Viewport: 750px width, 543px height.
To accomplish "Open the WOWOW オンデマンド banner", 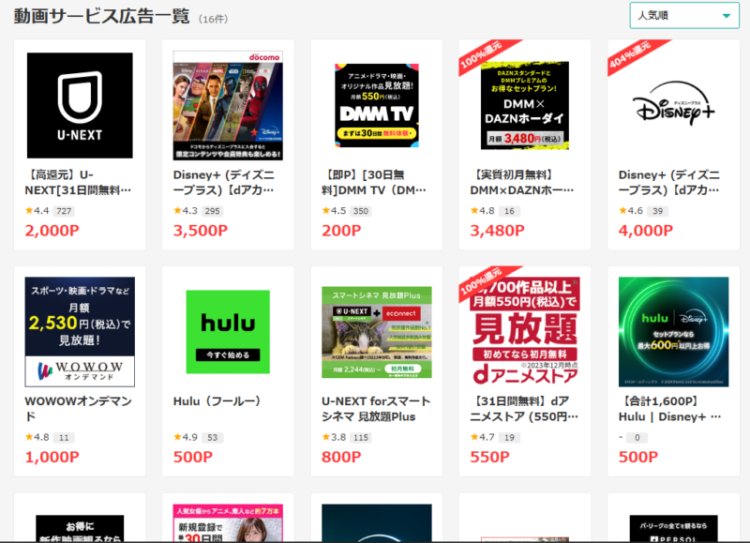I will 80,332.
